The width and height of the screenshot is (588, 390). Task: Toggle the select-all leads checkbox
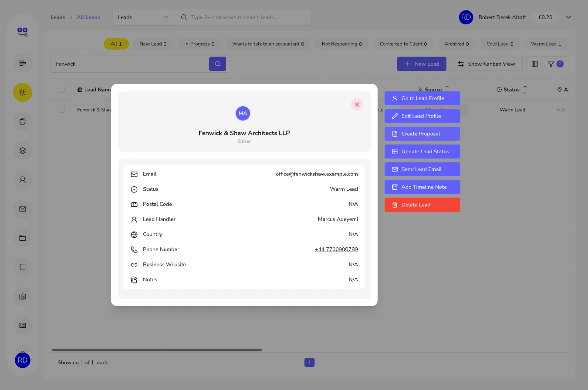coord(61,89)
